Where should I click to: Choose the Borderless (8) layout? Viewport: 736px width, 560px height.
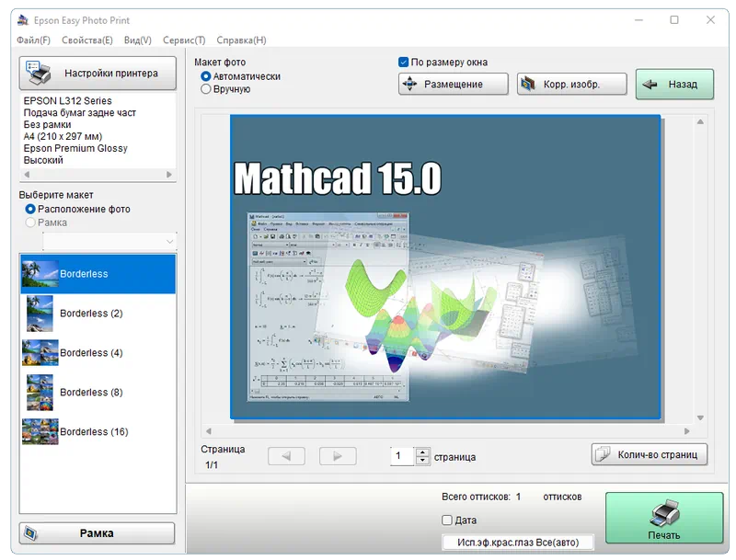click(98, 392)
